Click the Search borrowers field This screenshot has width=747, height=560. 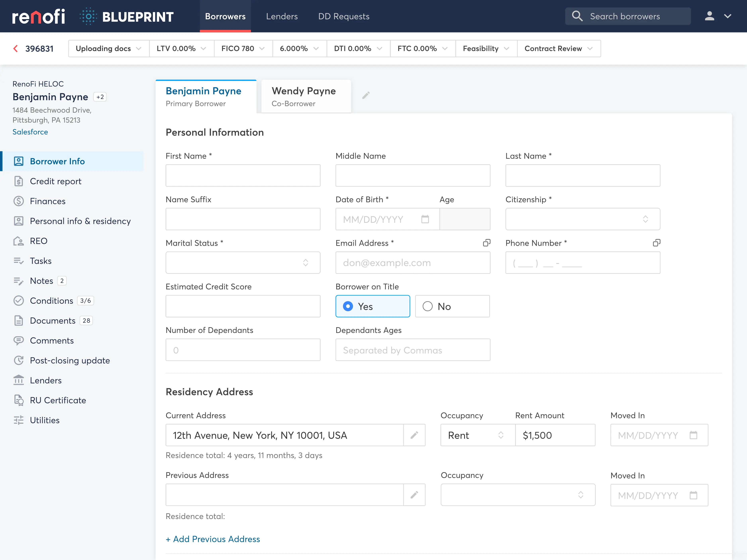pos(628,16)
